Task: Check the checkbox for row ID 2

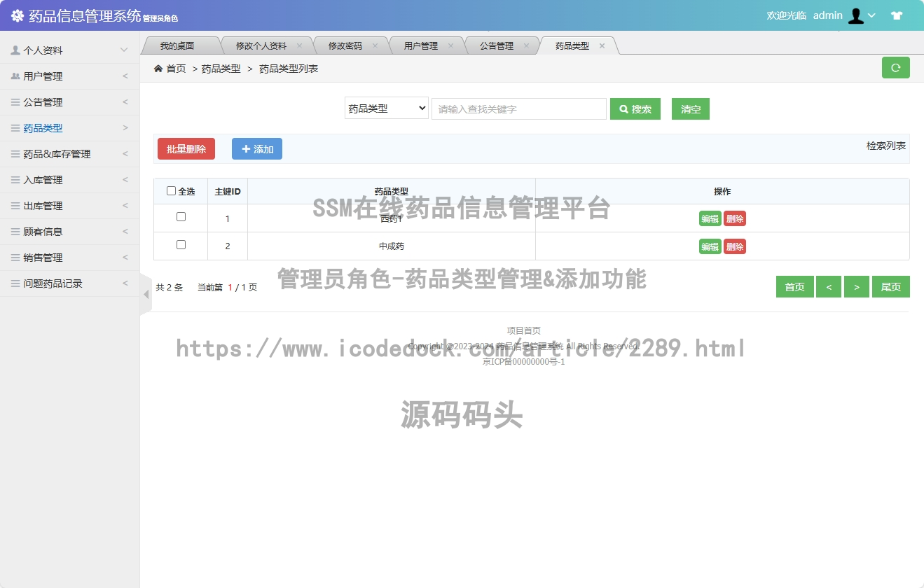Action: click(181, 245)
